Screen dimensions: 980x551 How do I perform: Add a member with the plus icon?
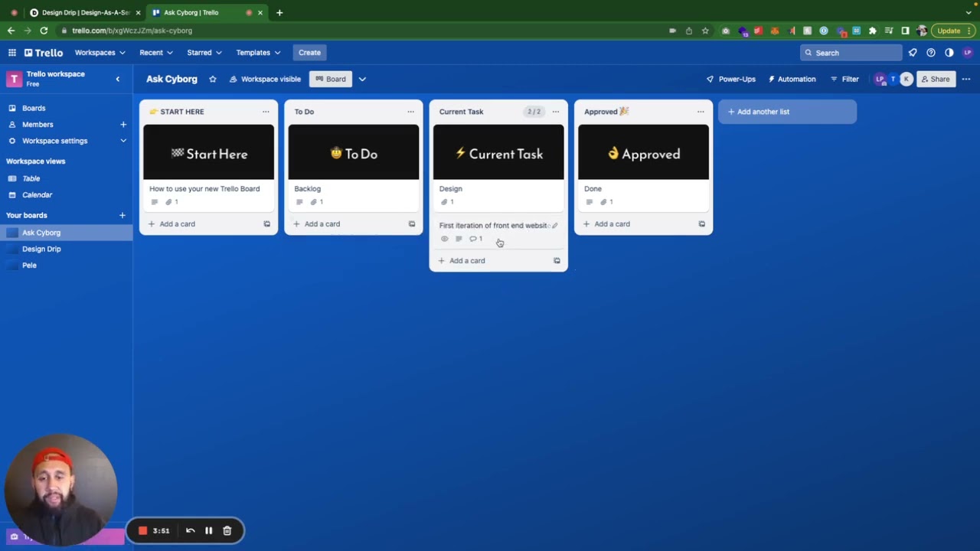122,124
